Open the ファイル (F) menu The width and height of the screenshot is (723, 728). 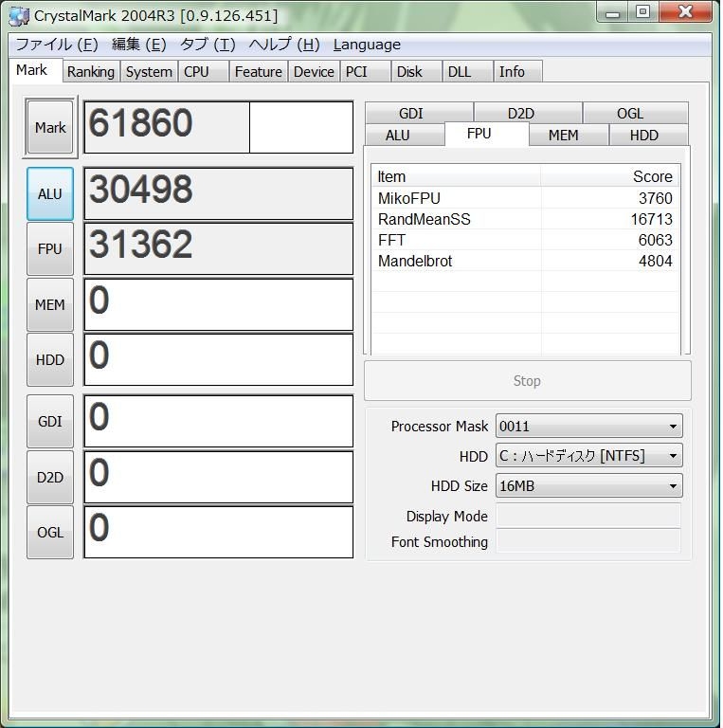(x=57, y=45)
